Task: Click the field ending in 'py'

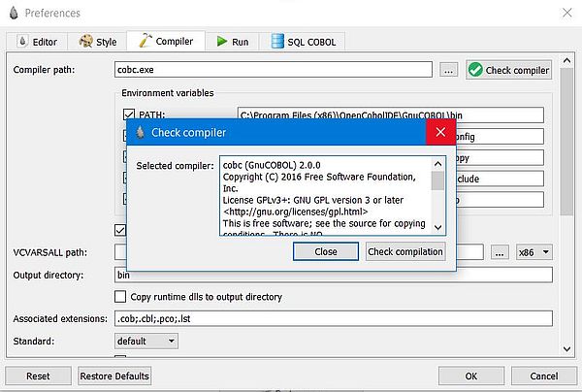Action: 500,158
